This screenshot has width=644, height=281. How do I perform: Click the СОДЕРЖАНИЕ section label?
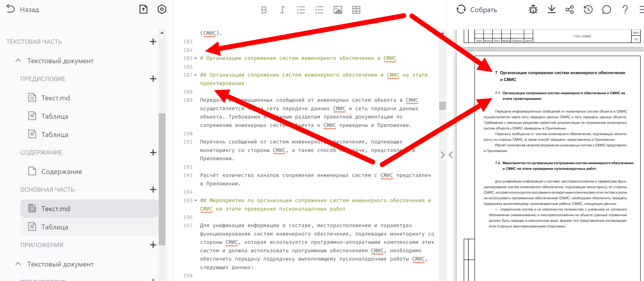(41, 152)
